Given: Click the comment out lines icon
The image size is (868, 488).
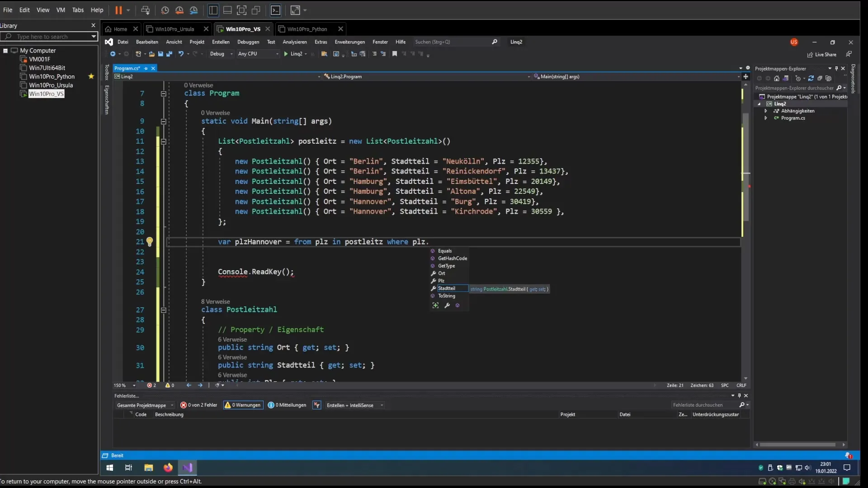Looking at the screenshot, I should click(374, 54).
